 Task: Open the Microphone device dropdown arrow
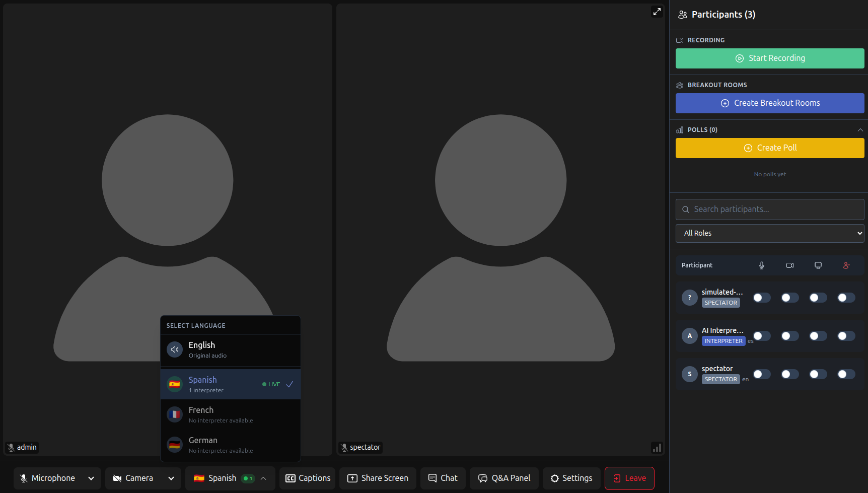tap(91, 478)
